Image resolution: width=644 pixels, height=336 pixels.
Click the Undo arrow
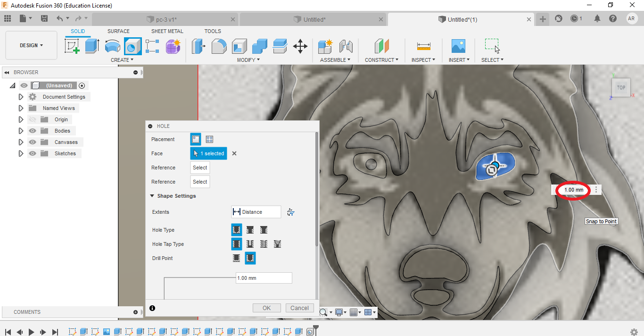click(59, 18)
